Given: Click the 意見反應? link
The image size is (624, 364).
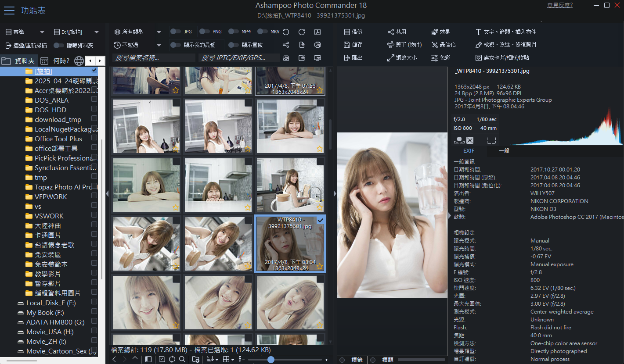Looking at the screenshot, I should [559, 5].
